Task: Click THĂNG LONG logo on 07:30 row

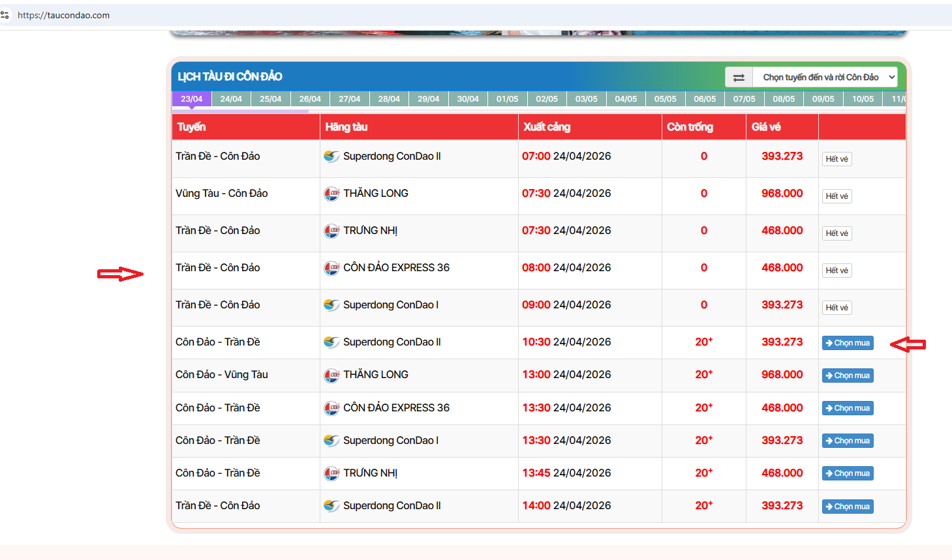Action: click(331, 194)
